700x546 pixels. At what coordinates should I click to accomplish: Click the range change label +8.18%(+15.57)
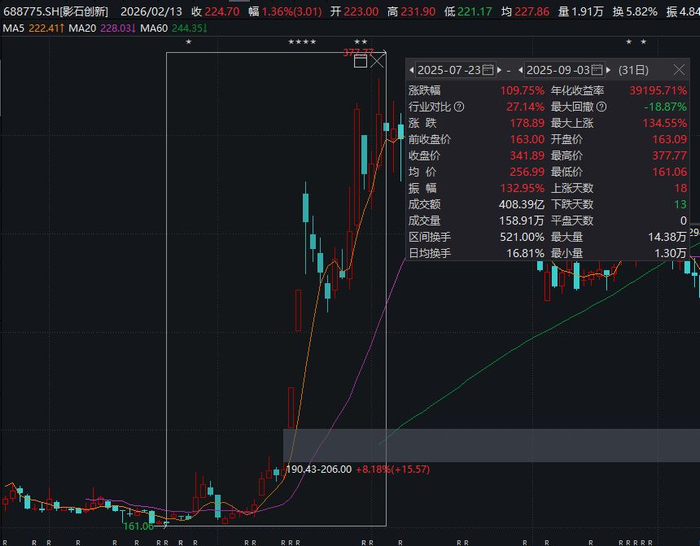[x=393, y=469]
